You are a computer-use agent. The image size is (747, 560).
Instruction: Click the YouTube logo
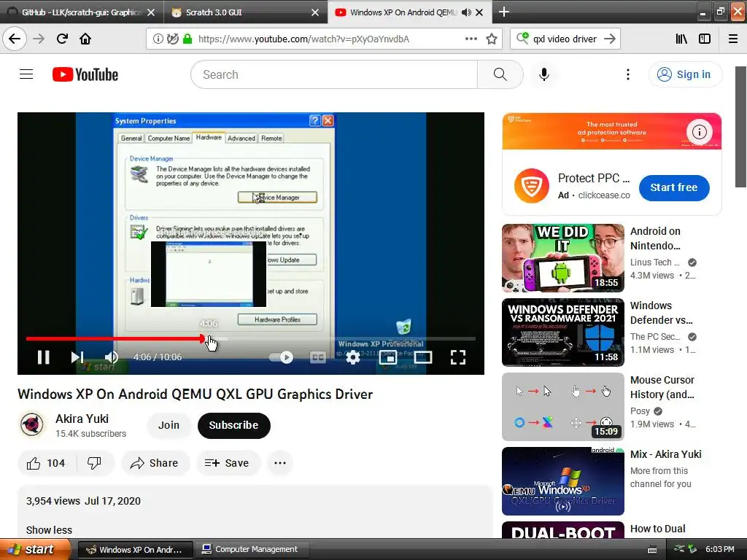tap(85, 74)
